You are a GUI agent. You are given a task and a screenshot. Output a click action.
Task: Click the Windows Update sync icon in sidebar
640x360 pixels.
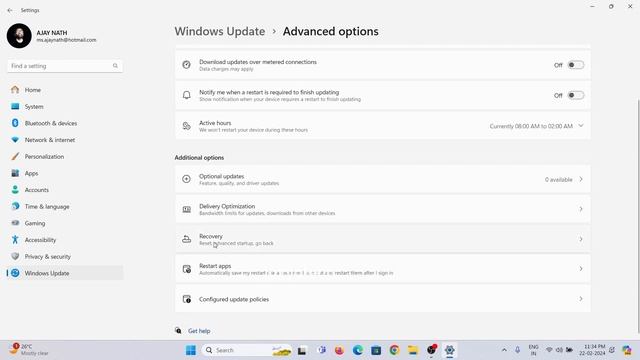(x=15, y=273)
